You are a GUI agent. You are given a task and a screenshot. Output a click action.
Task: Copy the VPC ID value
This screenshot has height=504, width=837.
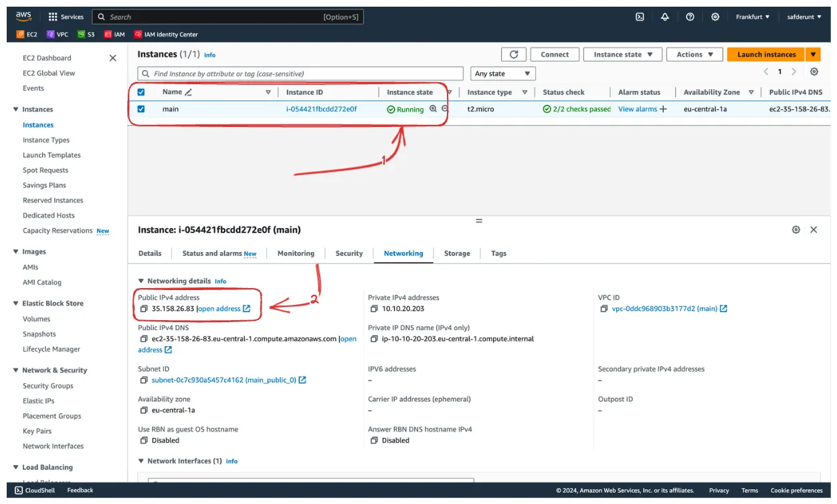[x=604, y=309]
